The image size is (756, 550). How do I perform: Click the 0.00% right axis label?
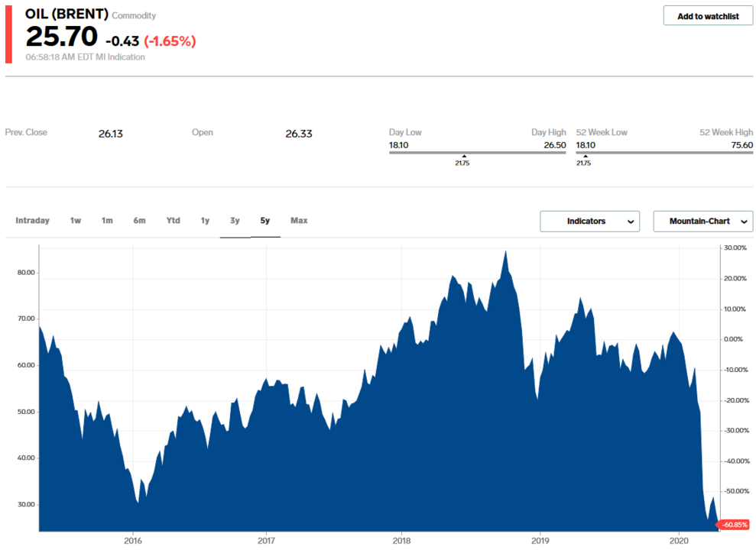733,339
